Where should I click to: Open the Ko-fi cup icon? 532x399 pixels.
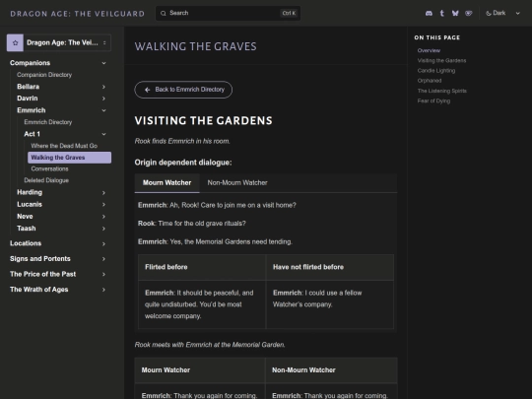(469, 13)
